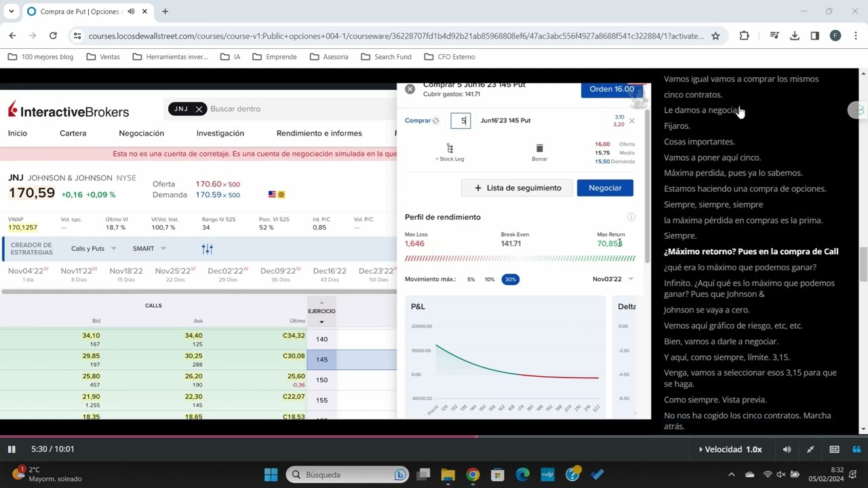Open the Herramientas inver... bookmark folder
Screen dimensions: 868x488
point(170,57)
